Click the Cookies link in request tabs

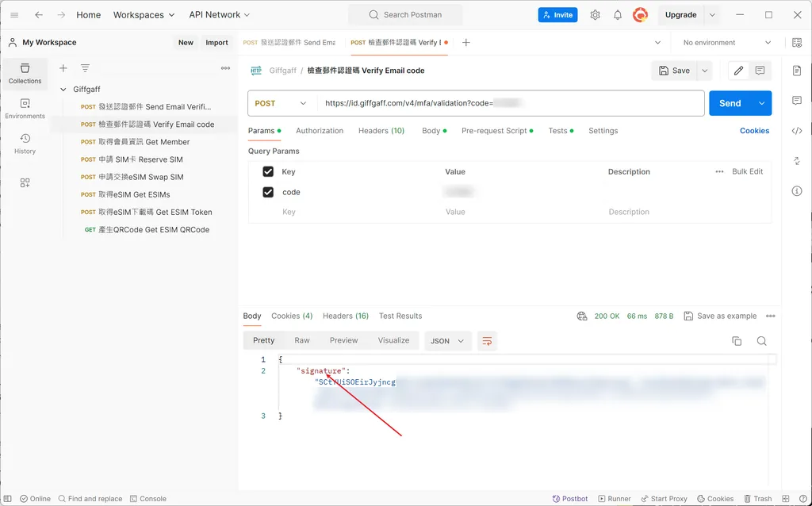(754, 131)
